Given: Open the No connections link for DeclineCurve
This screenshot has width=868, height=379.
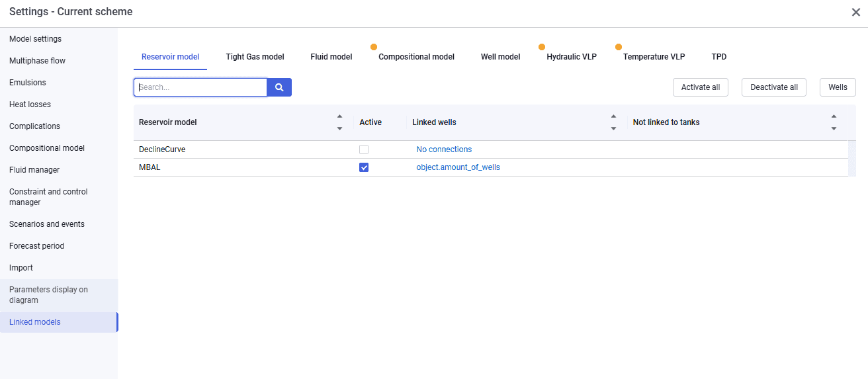Looking at the screenshot, I should [444, 149].
